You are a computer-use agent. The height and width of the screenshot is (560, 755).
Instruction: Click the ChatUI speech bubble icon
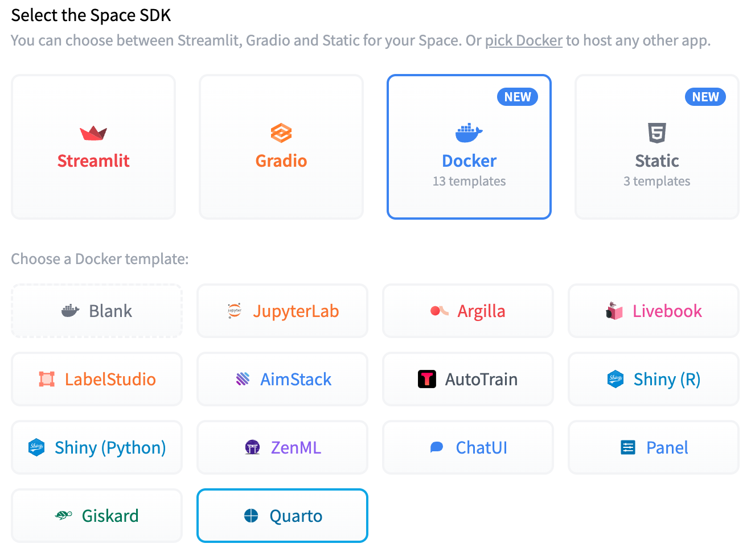436,447
